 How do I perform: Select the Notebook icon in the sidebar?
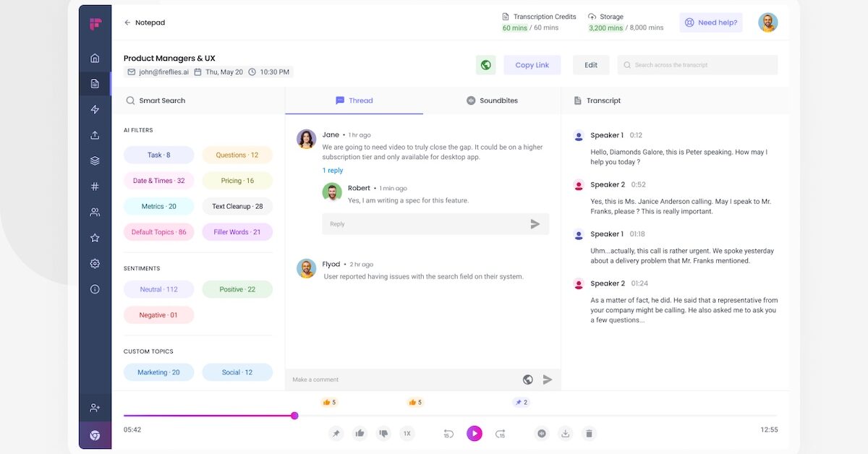click(x=95, y=83)
